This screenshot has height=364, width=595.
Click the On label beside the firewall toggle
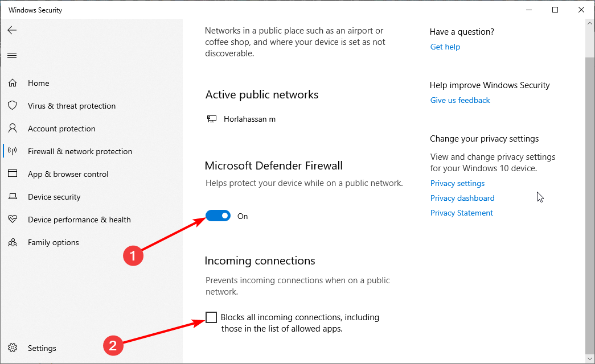click(x=243, y=216)
